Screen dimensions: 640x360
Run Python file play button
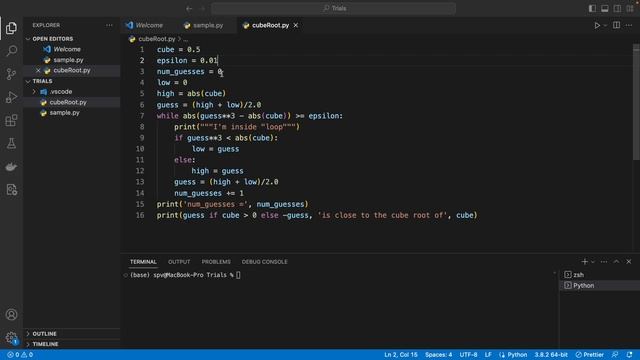[x=597, y=25]
